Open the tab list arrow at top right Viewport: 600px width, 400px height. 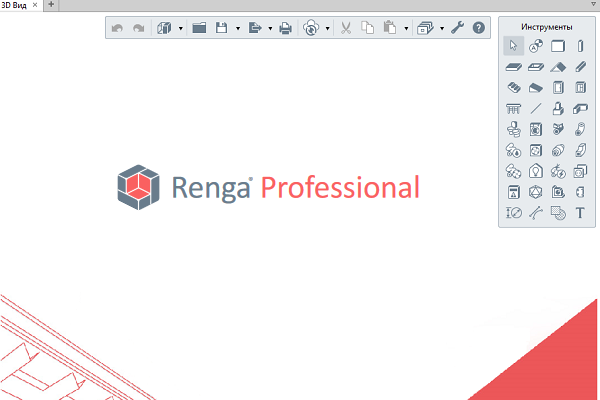(x=593, y=4)
